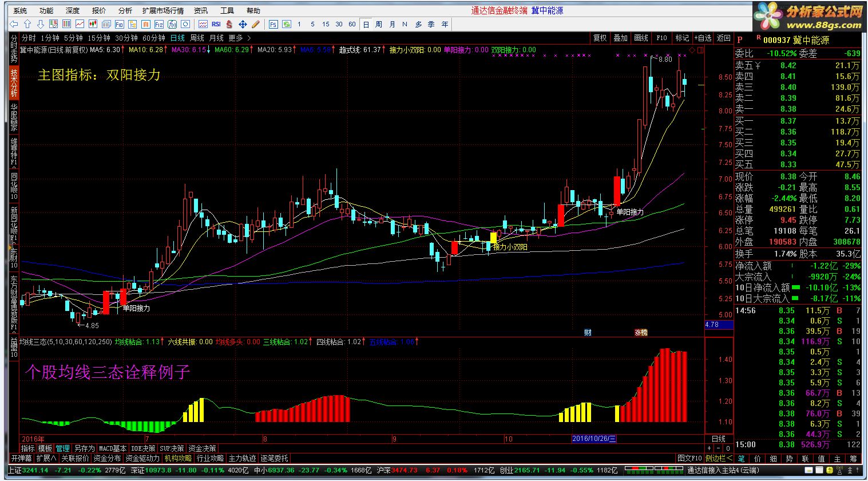This screenshot has width=868, height=481.
Task: Click the red square panel icon
Action: (700, 50)
